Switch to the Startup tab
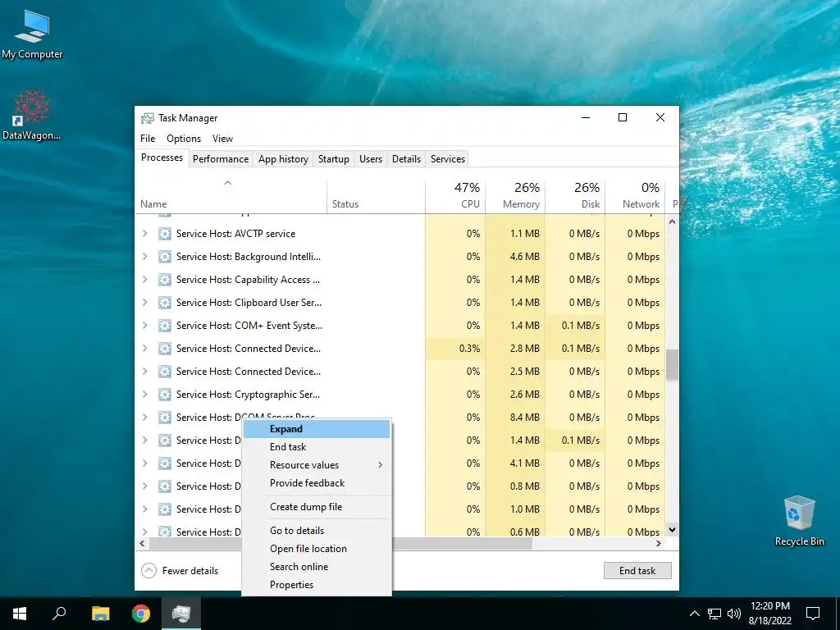This screenshot has height=630, width=840. pos(334,159)
